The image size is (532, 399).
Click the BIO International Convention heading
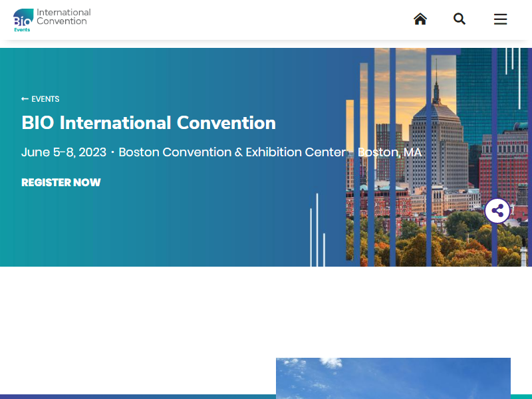click(149, 123)
